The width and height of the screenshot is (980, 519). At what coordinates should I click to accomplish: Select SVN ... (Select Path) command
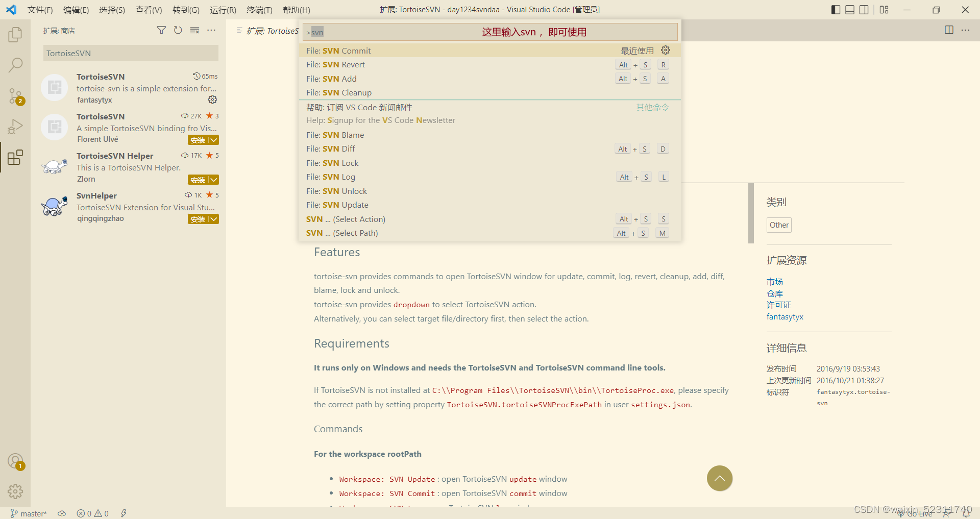tap(490, 233)
